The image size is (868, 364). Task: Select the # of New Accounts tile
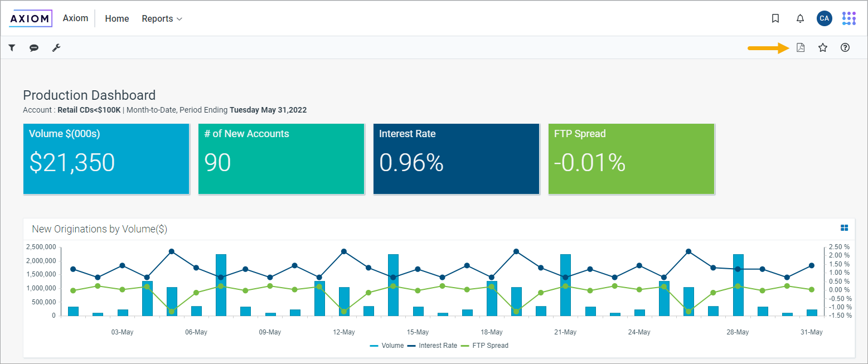tap(281, 159)
